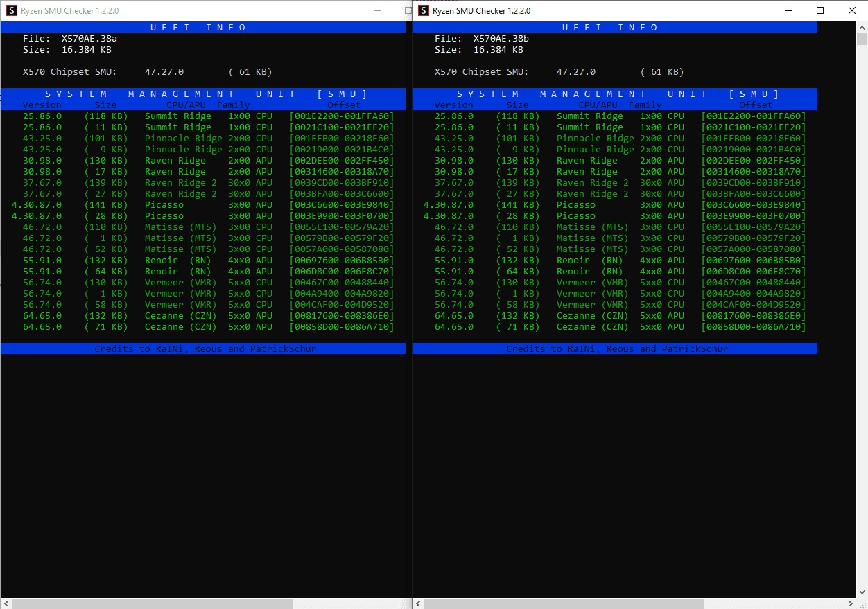Click the ( 71 KB) Cezanne (CZN) size in the right window

point(518,327)
